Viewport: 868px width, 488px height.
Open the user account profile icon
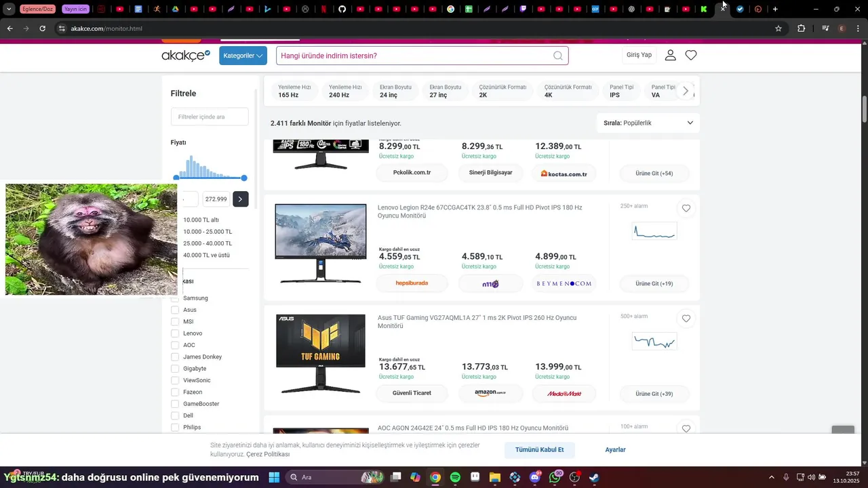point(670,56)
